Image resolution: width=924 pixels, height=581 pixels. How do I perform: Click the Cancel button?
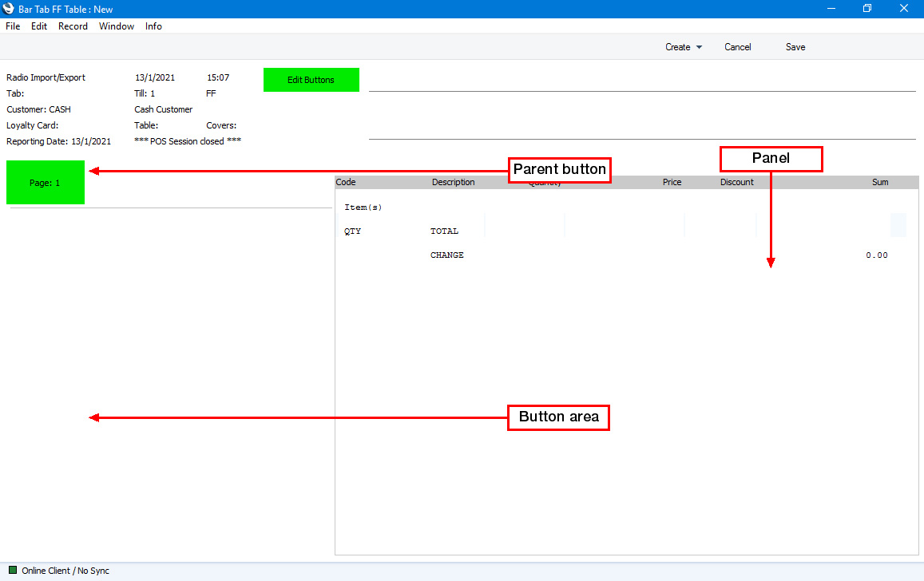738,47
